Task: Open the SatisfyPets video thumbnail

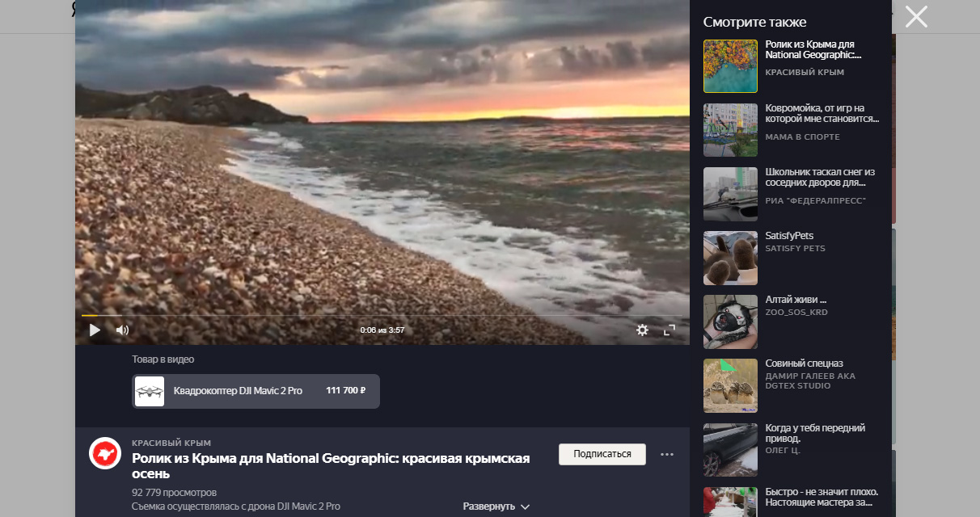Action: pos(730,258)
